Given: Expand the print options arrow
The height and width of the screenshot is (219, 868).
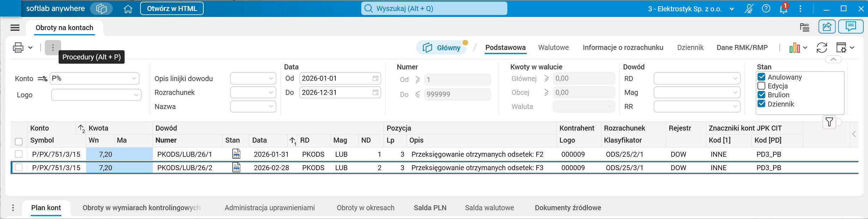Looking at the screenshot, I should 31,47.
